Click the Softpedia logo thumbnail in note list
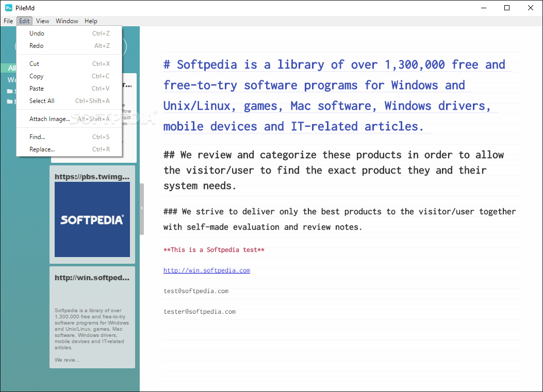 [92, 219]
